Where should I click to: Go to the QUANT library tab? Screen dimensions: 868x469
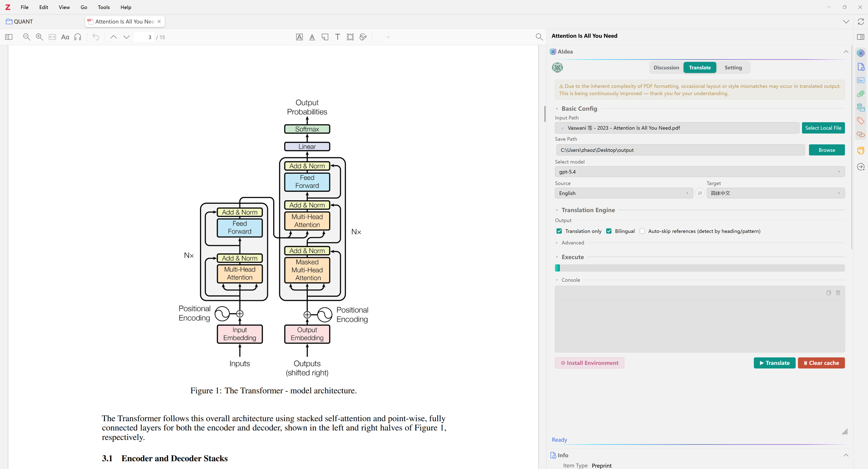[x=19, y=21]
